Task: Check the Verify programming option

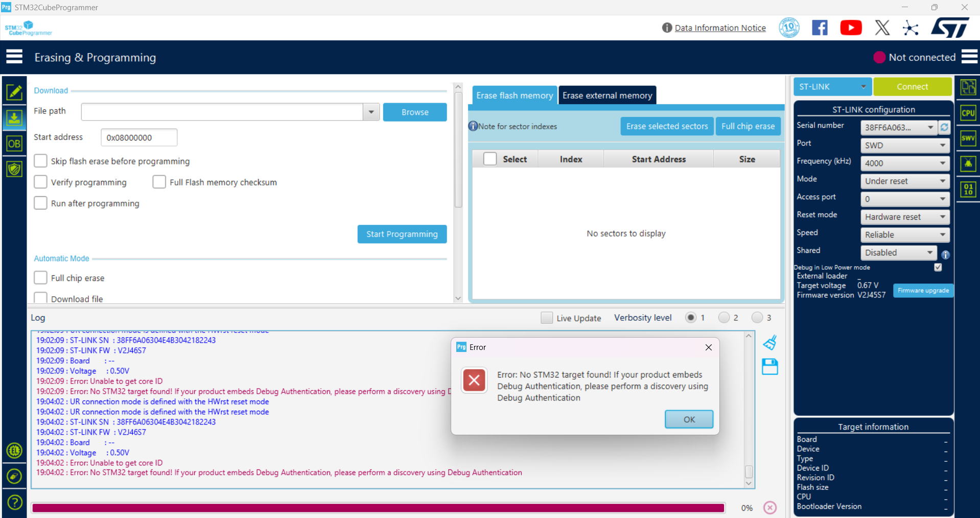Action: point(40,181)
